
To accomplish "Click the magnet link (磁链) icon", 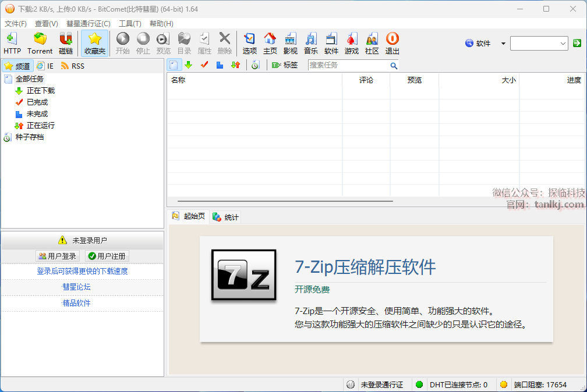I will 66,44.
